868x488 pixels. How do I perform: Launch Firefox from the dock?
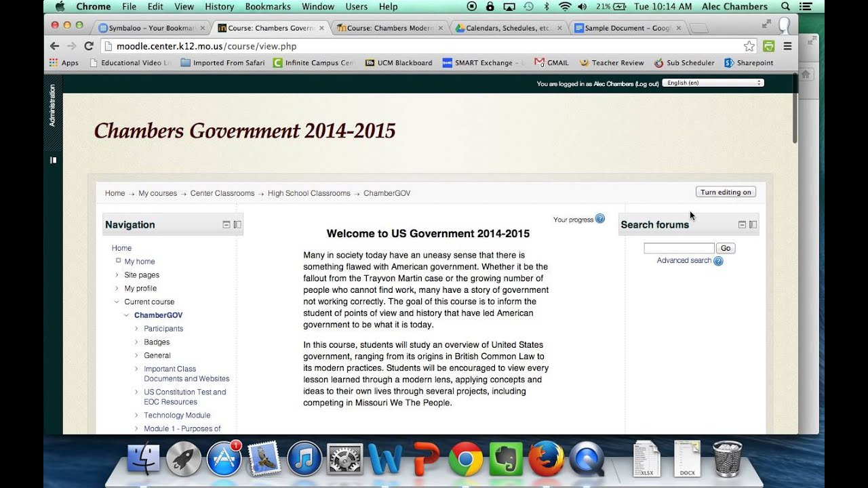point(547,459)
